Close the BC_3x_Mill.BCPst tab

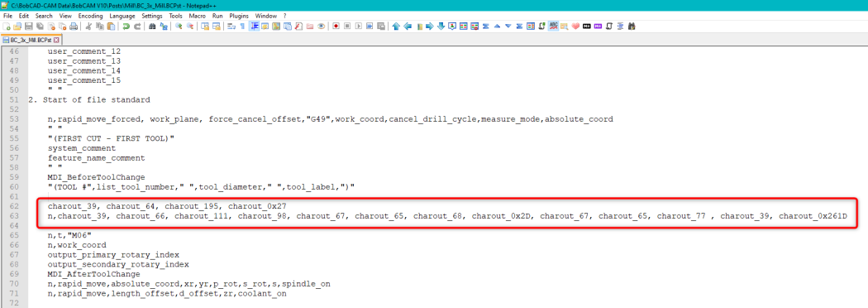tap(56, 40)
